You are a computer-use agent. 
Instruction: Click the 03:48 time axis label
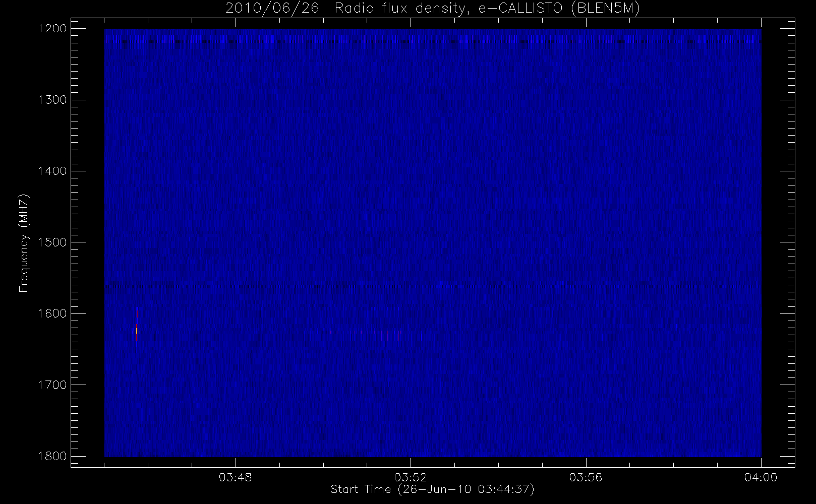(x=236, y=477)
